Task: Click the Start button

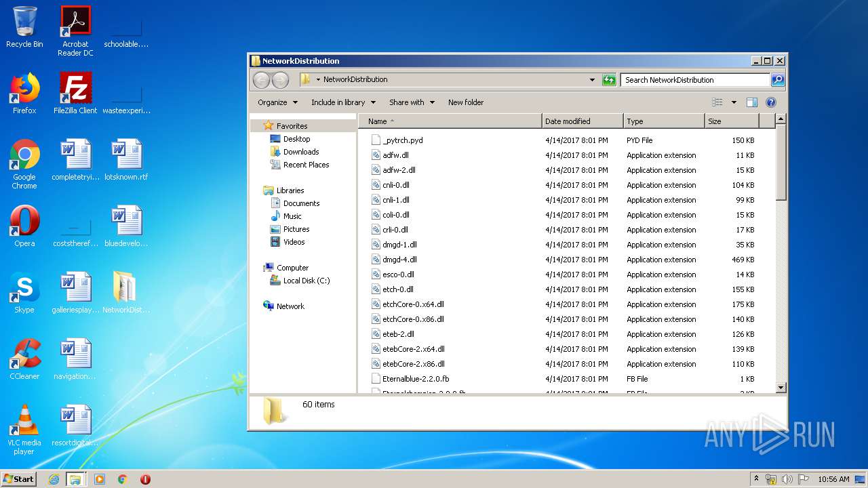Action: click(18, 479)
